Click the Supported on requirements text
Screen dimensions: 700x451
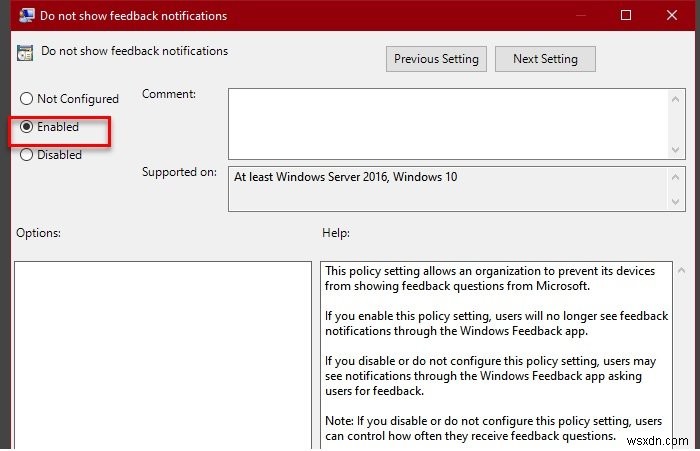pyautogui.click(x=345, y=177)
